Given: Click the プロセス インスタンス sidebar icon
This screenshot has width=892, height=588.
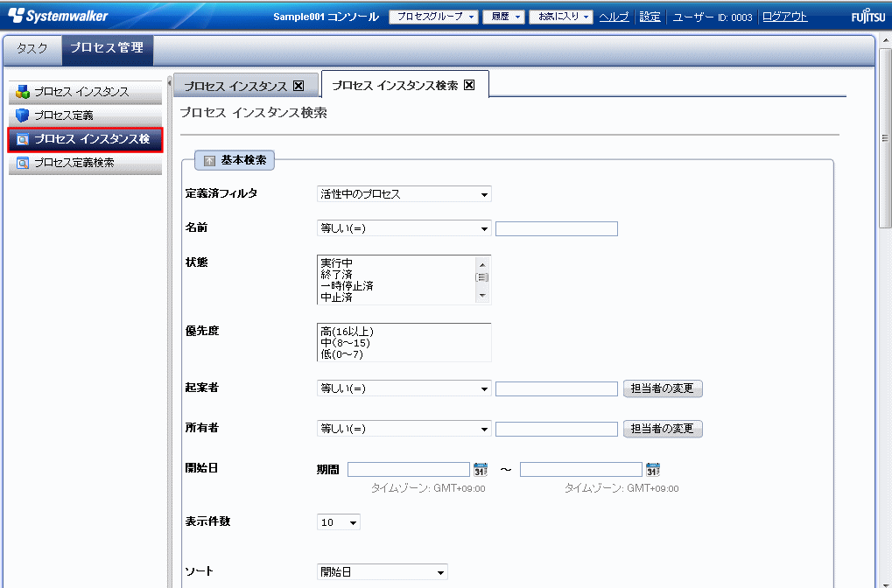Looking at the screenshot, I should (23, 92).
